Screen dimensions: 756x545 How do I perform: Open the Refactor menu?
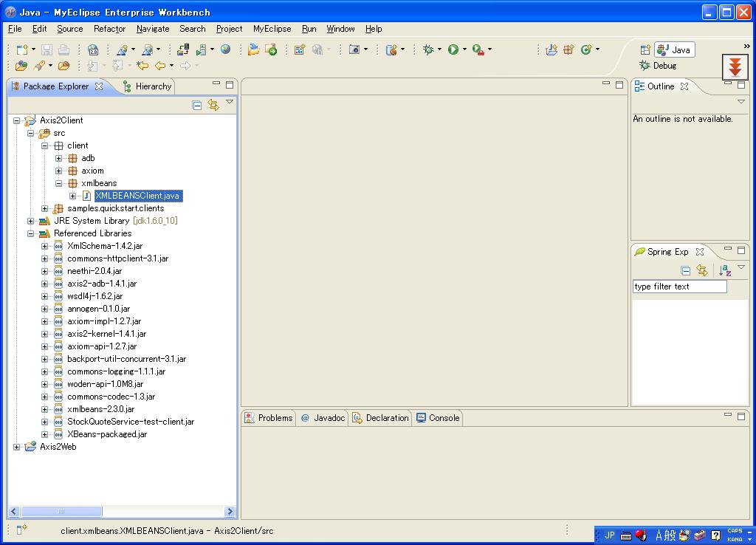coord(109,29)
